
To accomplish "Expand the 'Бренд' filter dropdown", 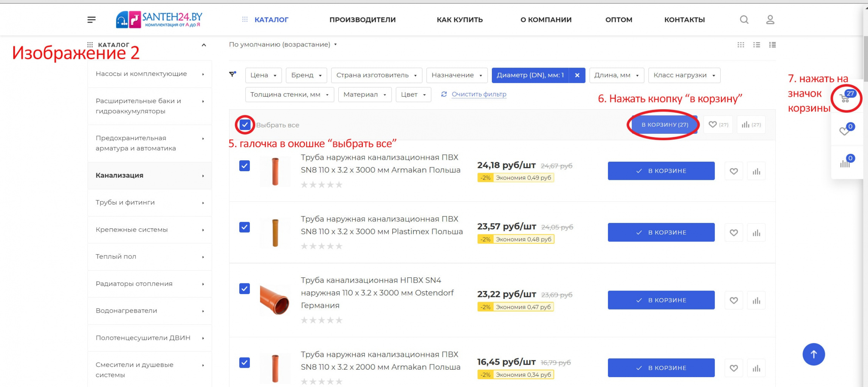I will tap(306, 75).
